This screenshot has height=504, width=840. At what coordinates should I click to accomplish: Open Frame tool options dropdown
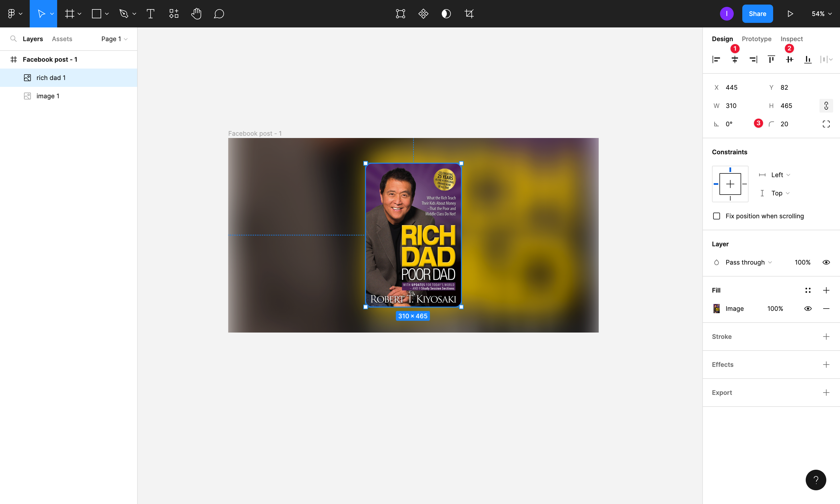(79, 14)
